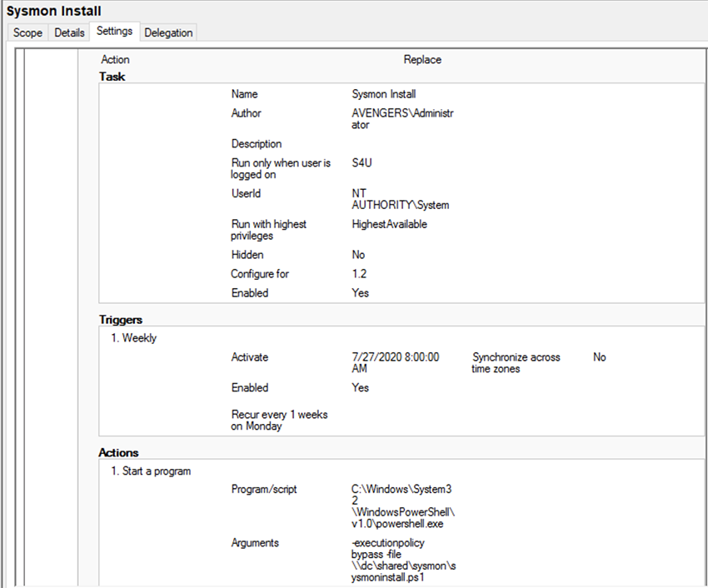The width and height of the screenshot is (708, 588).
Task: Open the Details tab
Action: click(x=69, y=32)
